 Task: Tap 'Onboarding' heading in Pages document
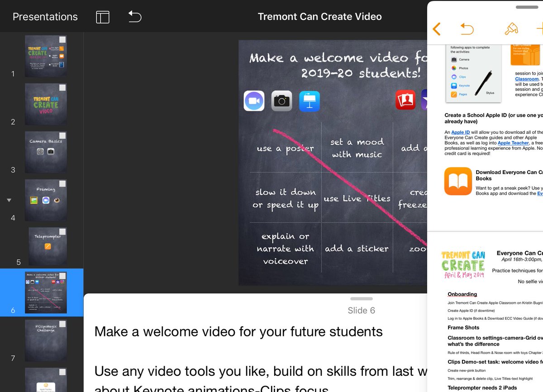click(462, 294)
